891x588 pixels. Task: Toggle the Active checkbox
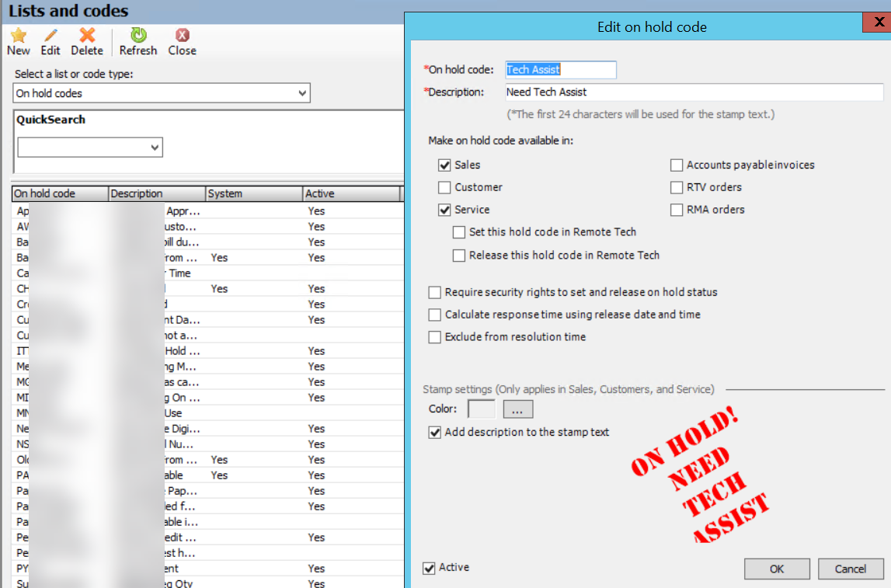(429, 568)
